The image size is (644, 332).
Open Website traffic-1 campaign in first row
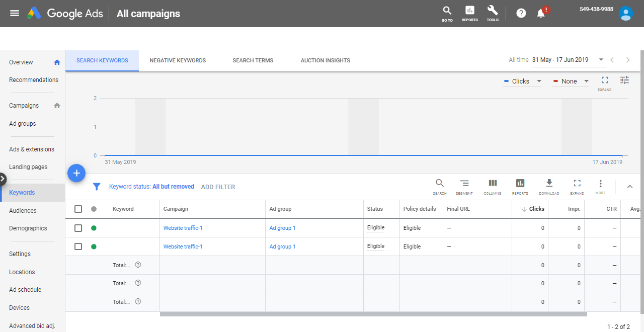(183, 228)
